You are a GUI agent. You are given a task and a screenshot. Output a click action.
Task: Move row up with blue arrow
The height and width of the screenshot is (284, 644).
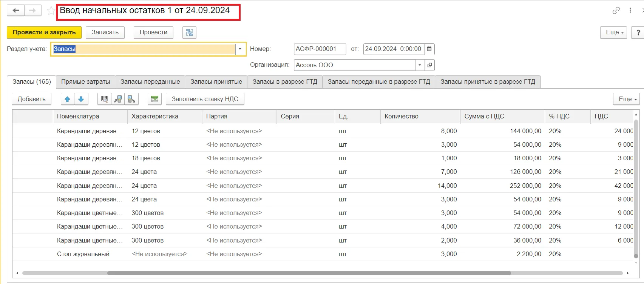click(67, 99)
